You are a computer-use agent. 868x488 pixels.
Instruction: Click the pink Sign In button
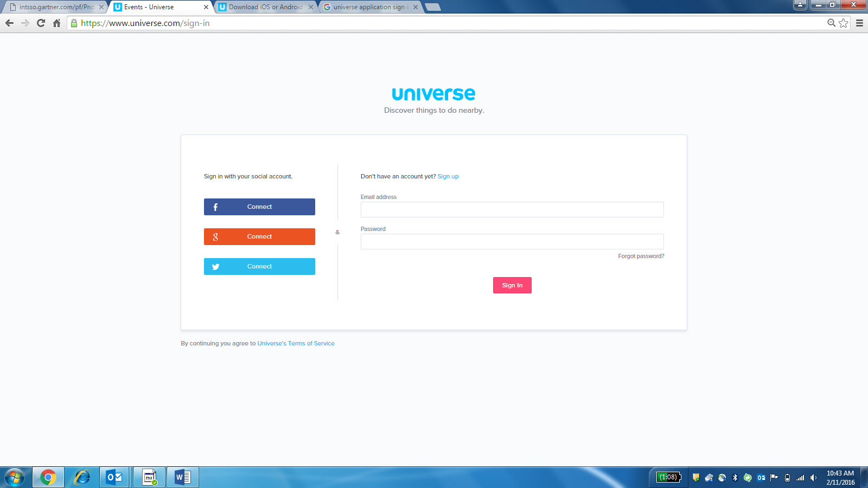[512, 285]
